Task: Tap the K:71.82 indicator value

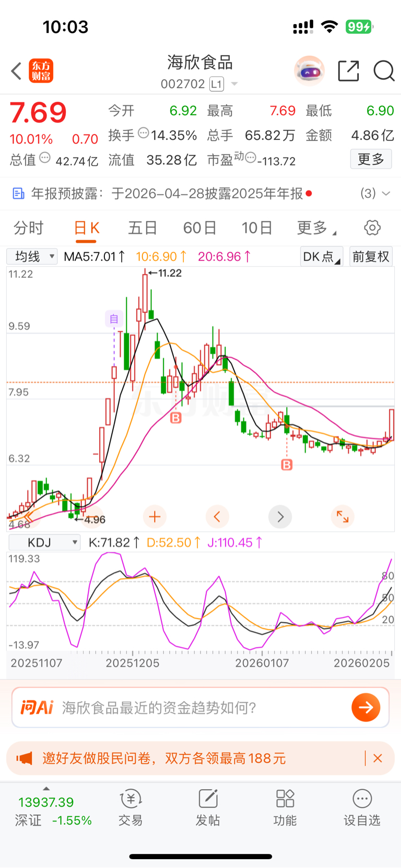Action: tap(114, 542)
